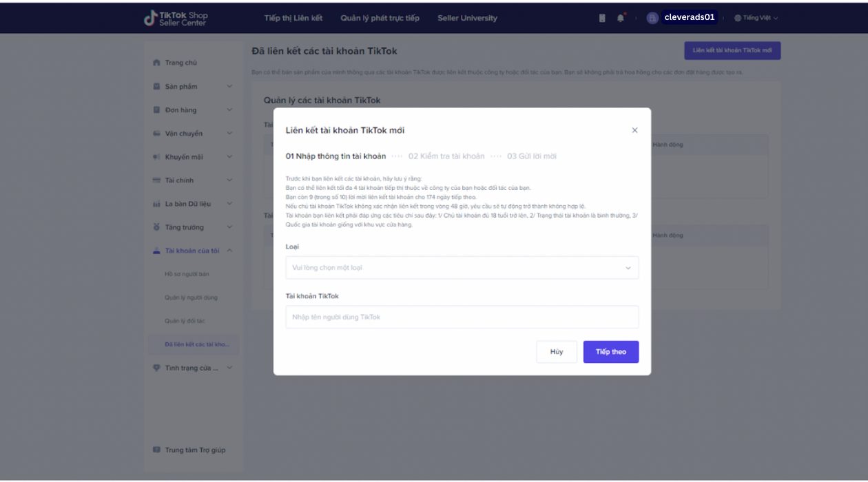Viewport: 868px width, 482px height.
Task: Click the TikTok Shop Seller Center logo
Action: pos(176,19)
